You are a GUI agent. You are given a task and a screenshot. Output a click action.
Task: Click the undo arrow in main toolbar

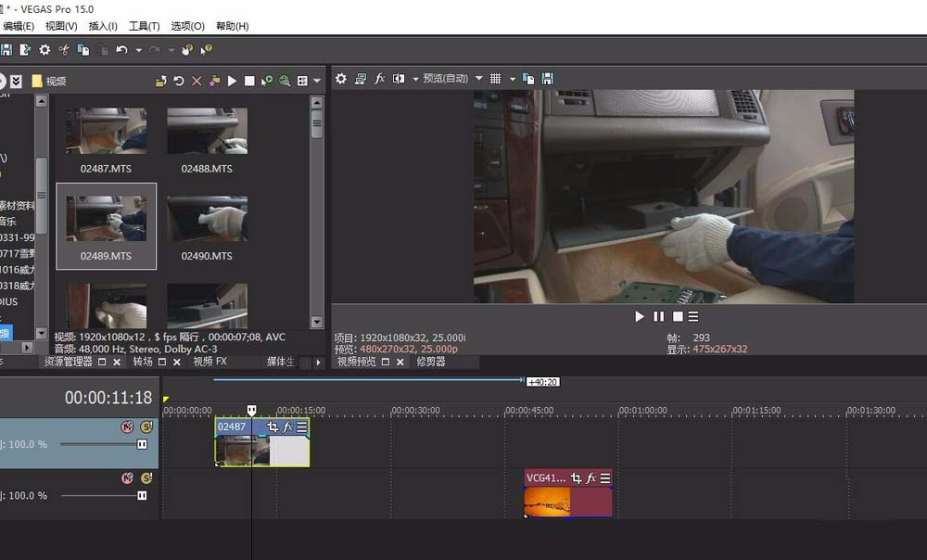click(121, 49)
